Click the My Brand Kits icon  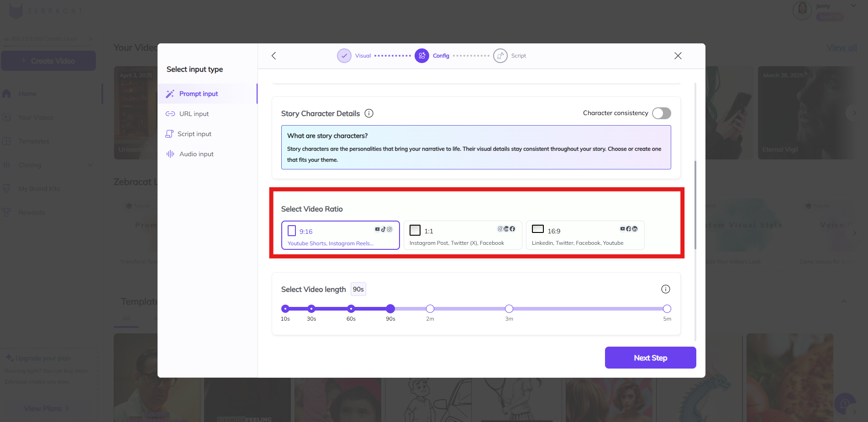coord(6,189)
